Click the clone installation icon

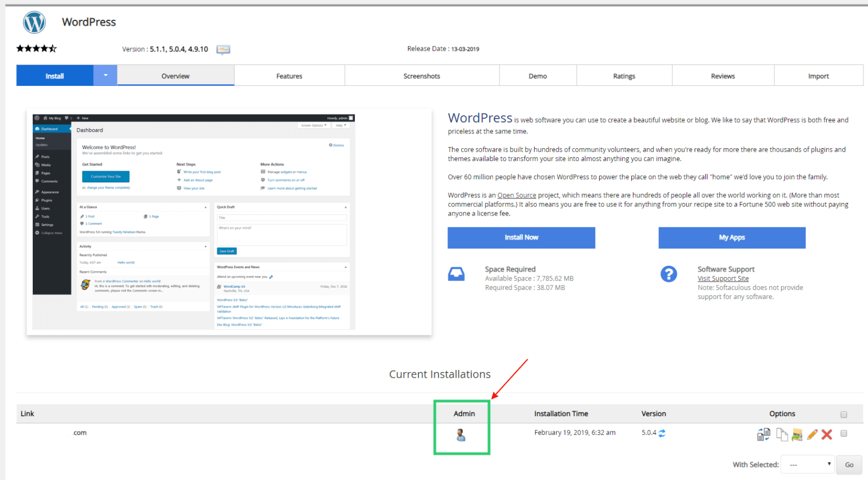782,434
